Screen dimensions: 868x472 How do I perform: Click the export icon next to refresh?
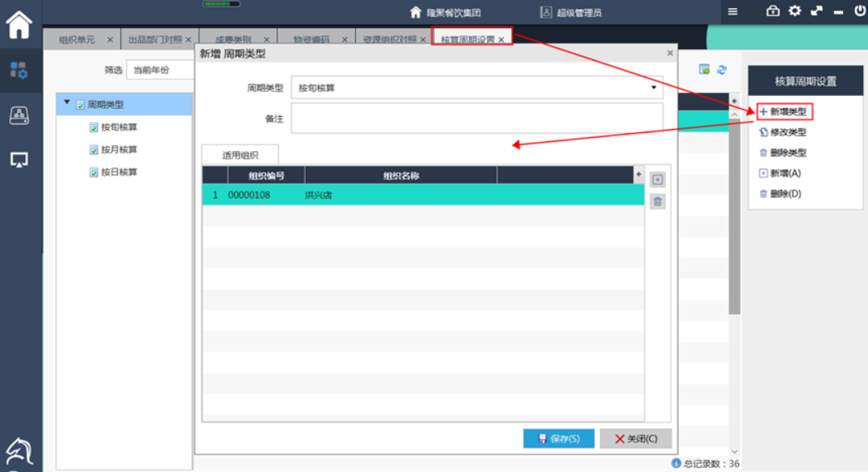704,70
